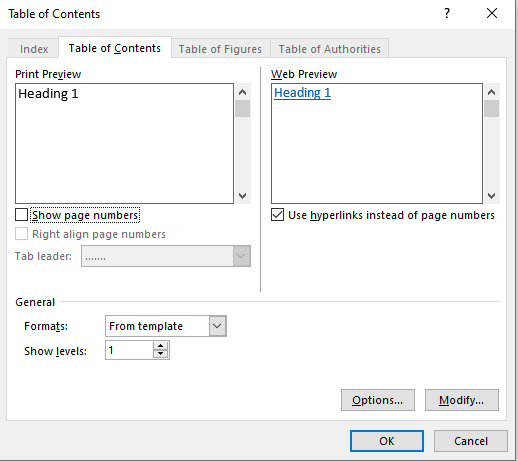Enable the Show page numbers checkbox
Image resolution: width=518 pixels, height=461 pixels.
click(x=21, y=215)
